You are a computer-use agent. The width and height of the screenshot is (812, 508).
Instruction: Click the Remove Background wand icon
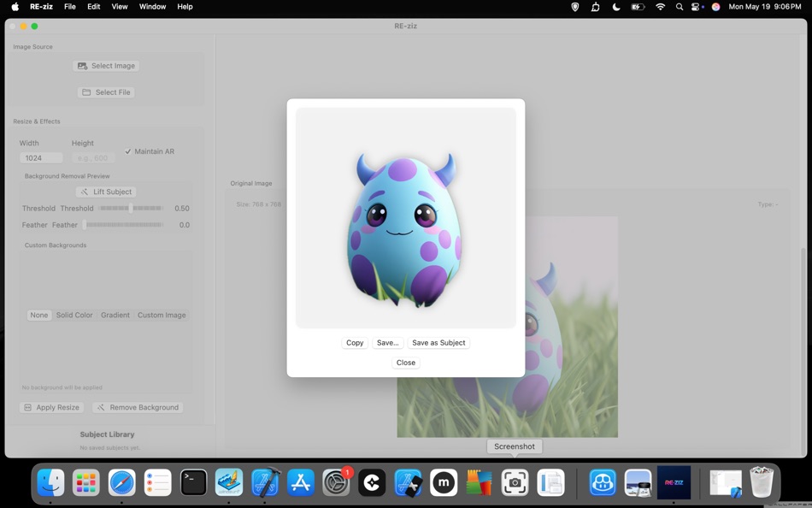pos(102,407)
